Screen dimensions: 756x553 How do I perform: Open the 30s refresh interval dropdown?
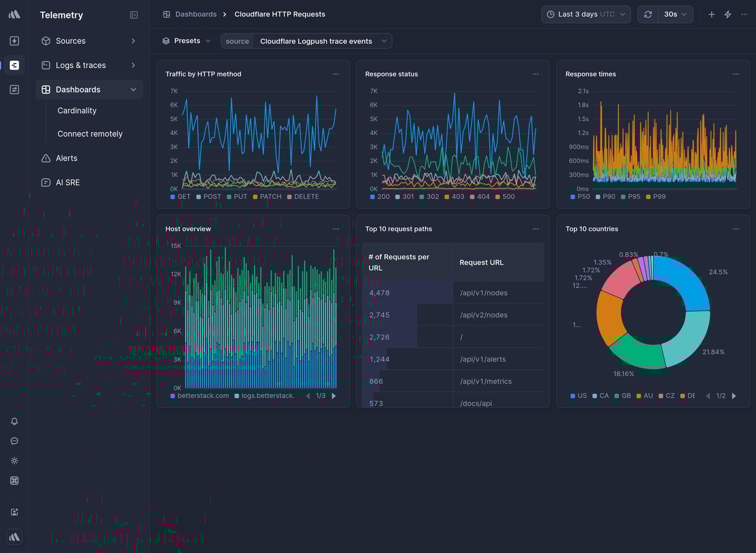pos(676,14)
